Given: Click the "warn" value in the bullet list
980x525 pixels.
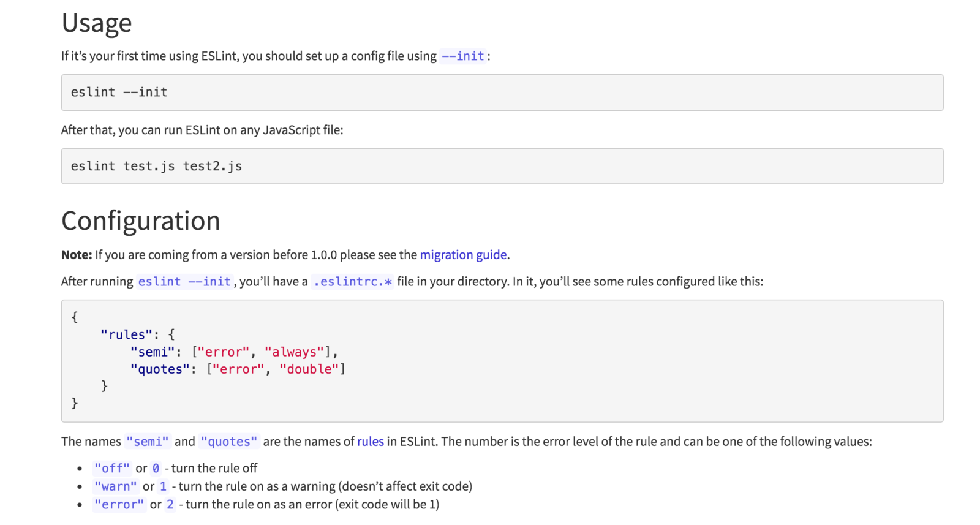Looking at the screenshot, I should [116, 486].
